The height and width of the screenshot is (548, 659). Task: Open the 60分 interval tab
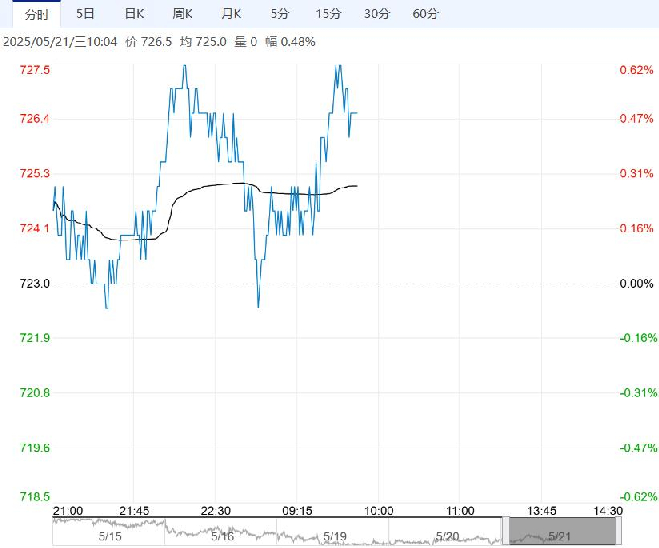(x=425, y=14)
